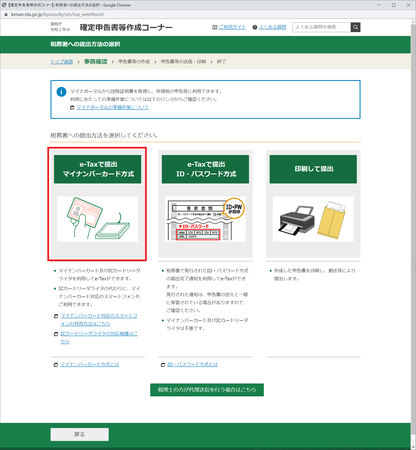Open the ID・パスワード方式とは link
The width and height of the screenshot is (416, 450).
[x=192, y=365]
